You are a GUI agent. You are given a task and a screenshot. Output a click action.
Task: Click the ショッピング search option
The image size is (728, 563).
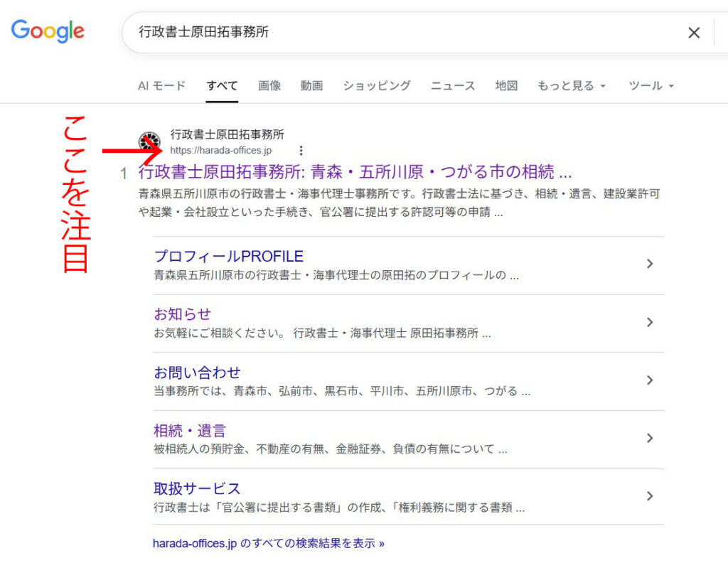click(375, 85)
